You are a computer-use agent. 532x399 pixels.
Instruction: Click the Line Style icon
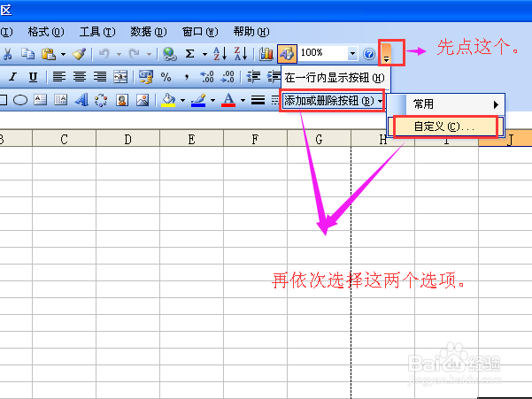tap(258, 100)
